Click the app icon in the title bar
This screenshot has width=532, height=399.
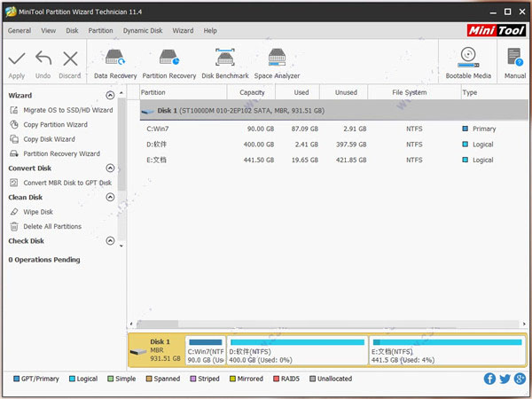click(x=11, y=12)
